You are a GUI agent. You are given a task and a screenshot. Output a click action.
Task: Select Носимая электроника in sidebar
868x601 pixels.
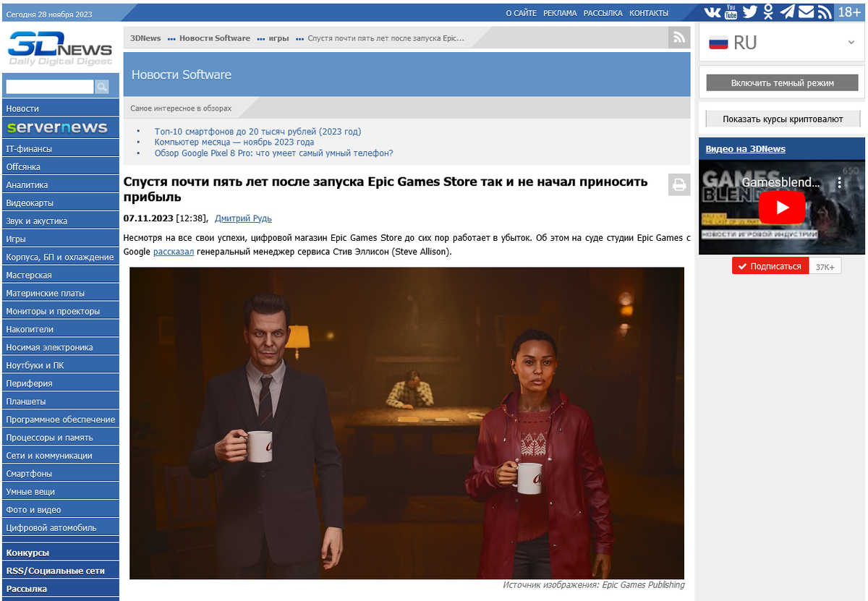pos(60,347)
